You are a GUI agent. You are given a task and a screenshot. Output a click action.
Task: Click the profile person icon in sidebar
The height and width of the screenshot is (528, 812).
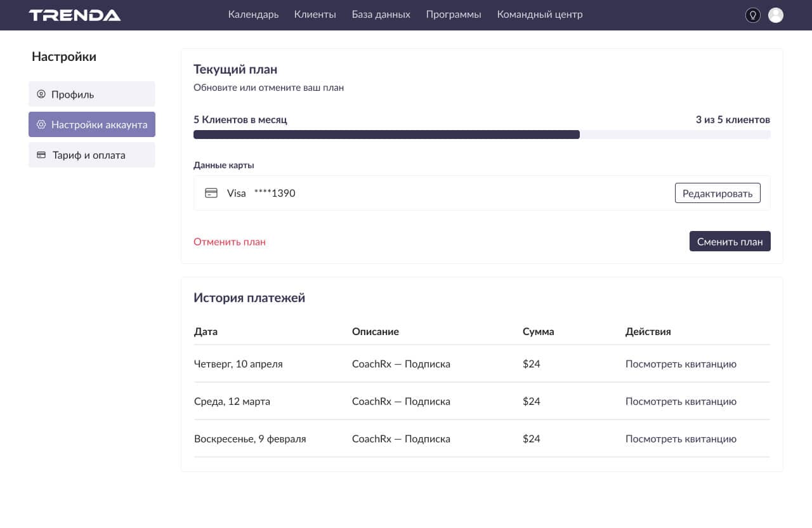point(41,94)
